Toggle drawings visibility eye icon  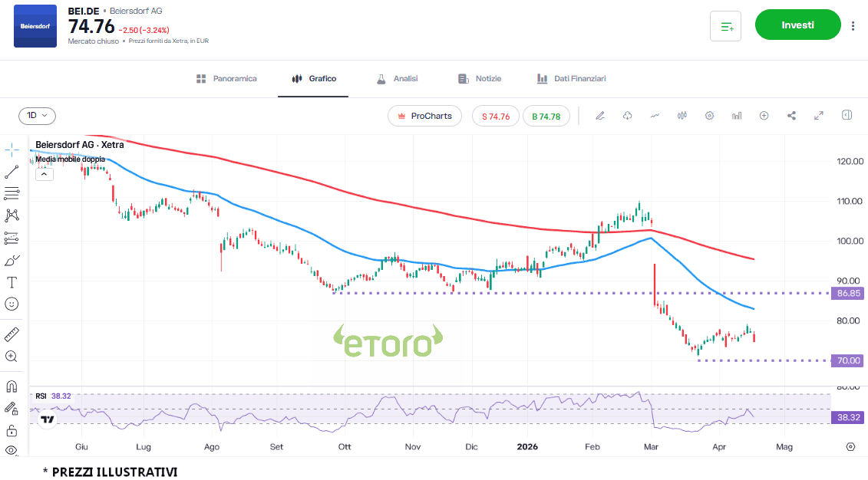coord(12,450)
